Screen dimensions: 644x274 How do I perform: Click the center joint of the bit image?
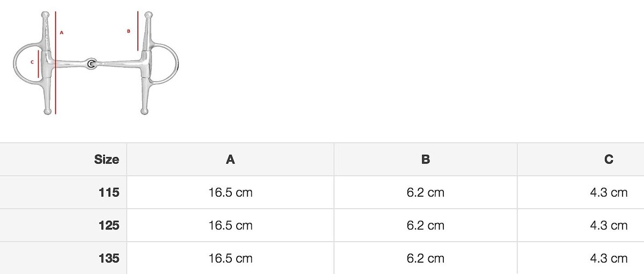tap(92, 64)
